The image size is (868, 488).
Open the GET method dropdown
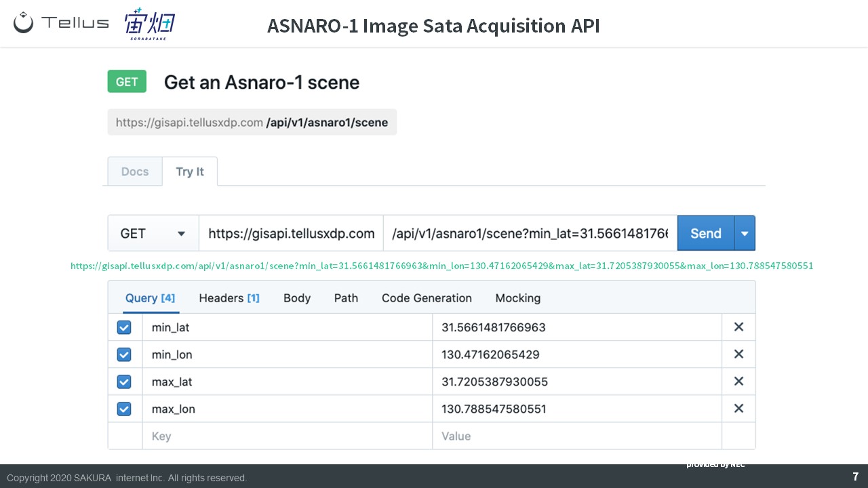tap(153, 233)
